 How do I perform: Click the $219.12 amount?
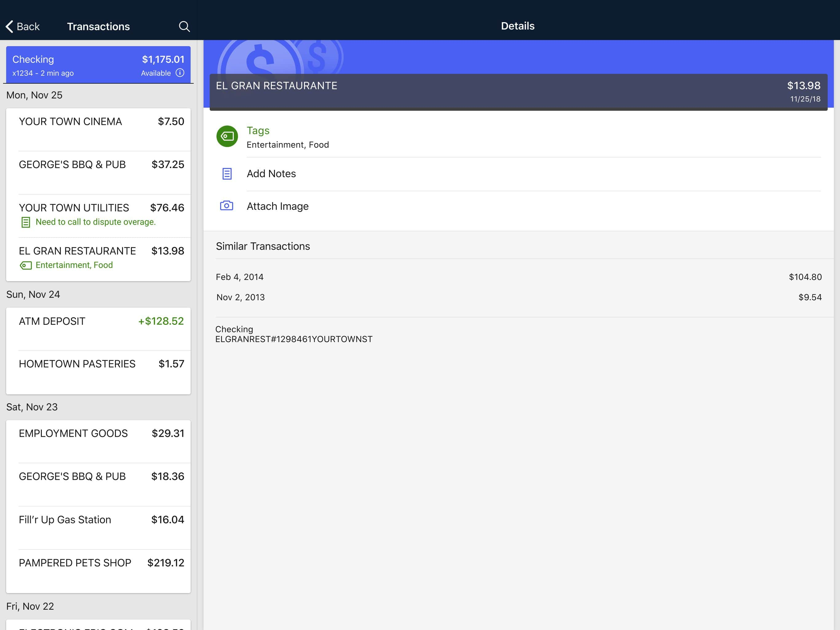click(165, 563)
